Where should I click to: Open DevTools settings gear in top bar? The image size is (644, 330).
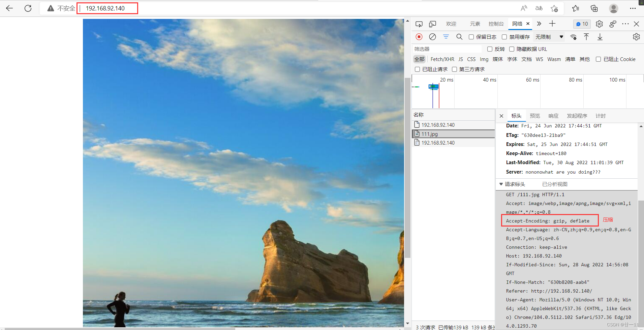pos(599,24)
